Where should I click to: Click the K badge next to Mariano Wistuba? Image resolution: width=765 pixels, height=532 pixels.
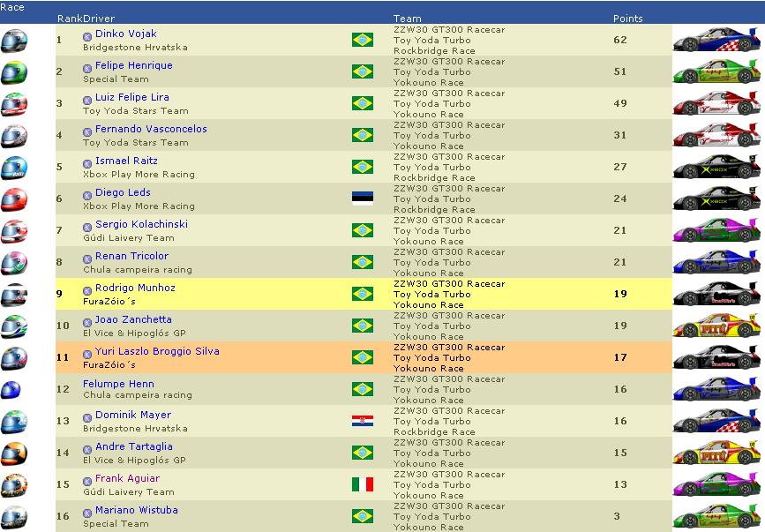click(x=87, y=513)
